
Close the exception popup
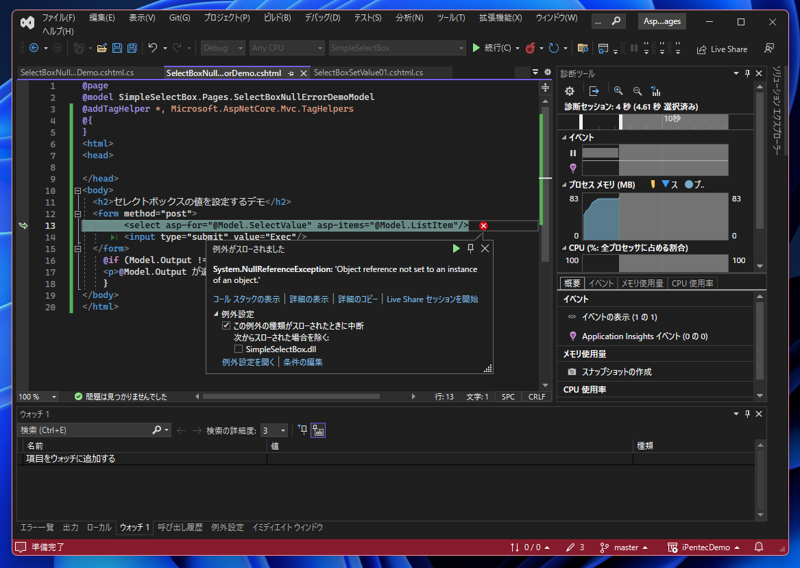(x=485, y=248)
